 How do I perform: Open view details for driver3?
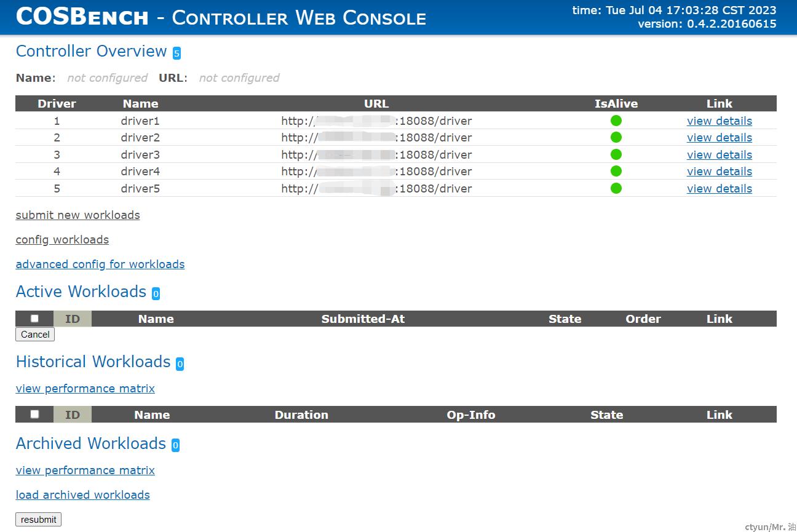[720, 154]
